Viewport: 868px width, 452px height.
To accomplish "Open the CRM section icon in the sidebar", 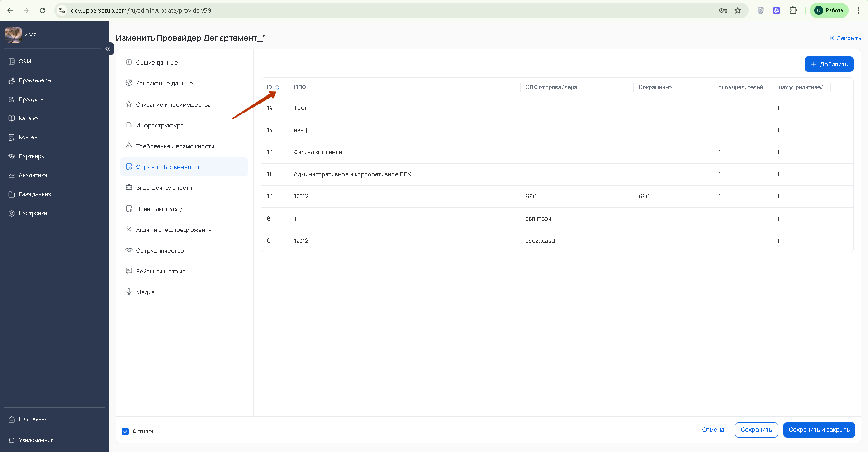I will click(12, 61).
